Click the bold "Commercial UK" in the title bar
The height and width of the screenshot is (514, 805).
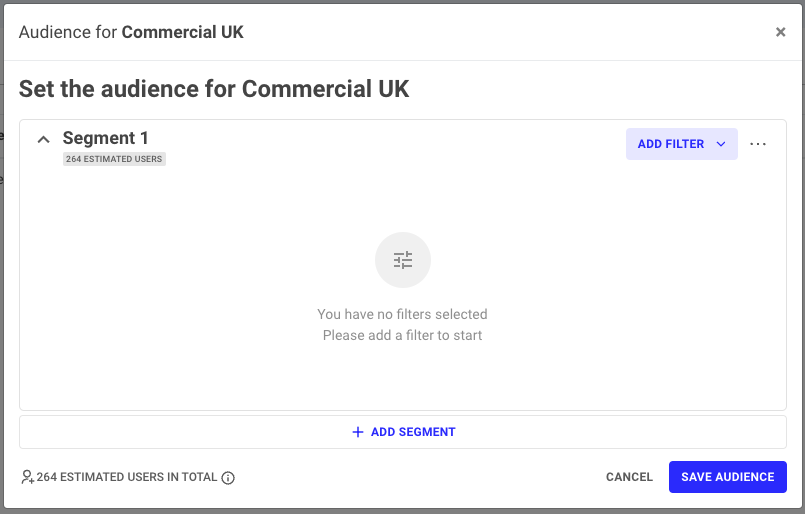point(183,32)
